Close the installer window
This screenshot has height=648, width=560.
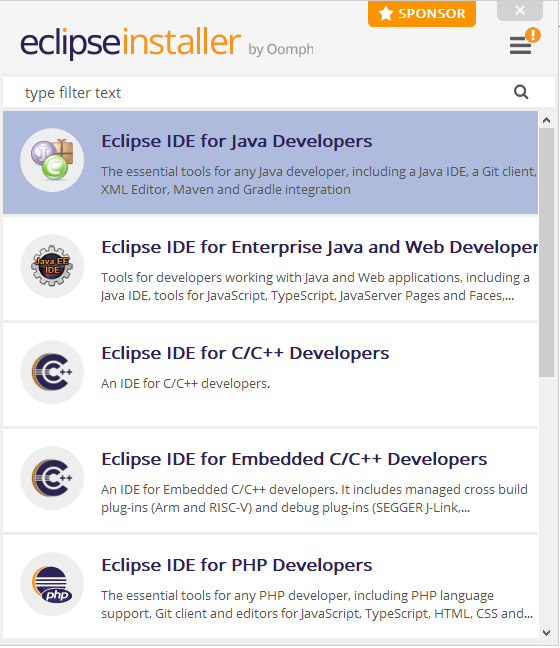pos(520,10)
